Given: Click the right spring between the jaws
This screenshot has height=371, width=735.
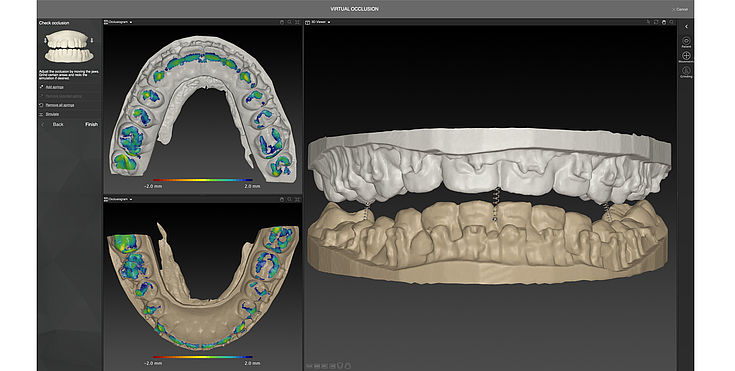Looking at the screenshot, I should pos(608,211).
